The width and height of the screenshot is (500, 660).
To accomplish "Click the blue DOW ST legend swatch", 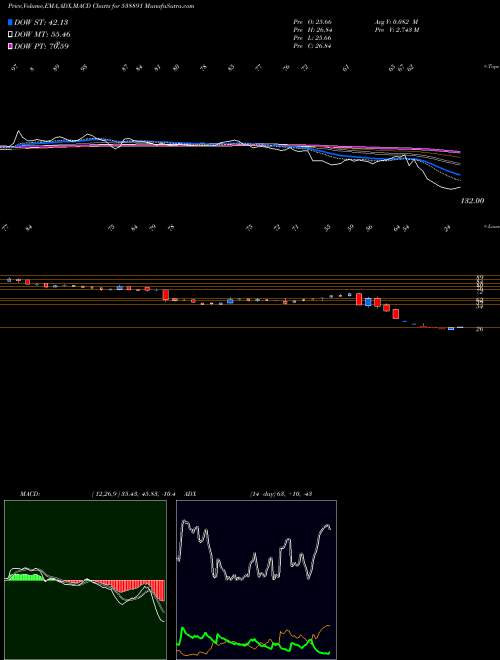I will (10, 22).
